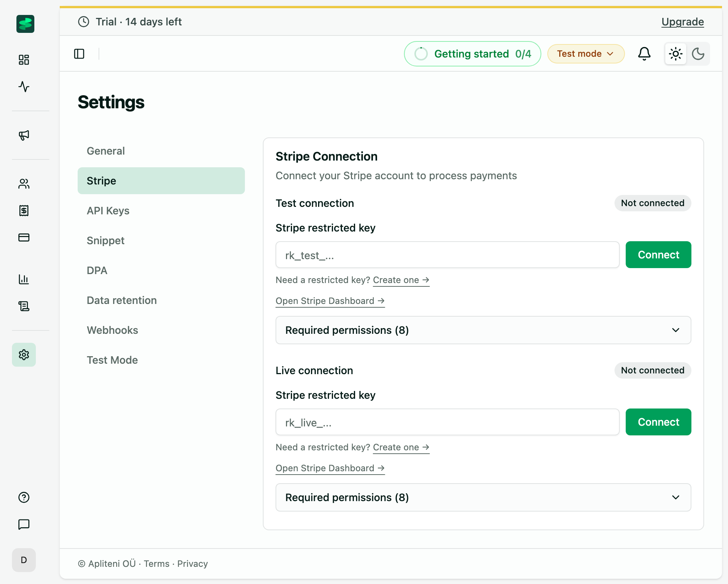Open Stripe Dashboard link in Live connection
This screenshot has height=584, width=728.
click(330, 468)
